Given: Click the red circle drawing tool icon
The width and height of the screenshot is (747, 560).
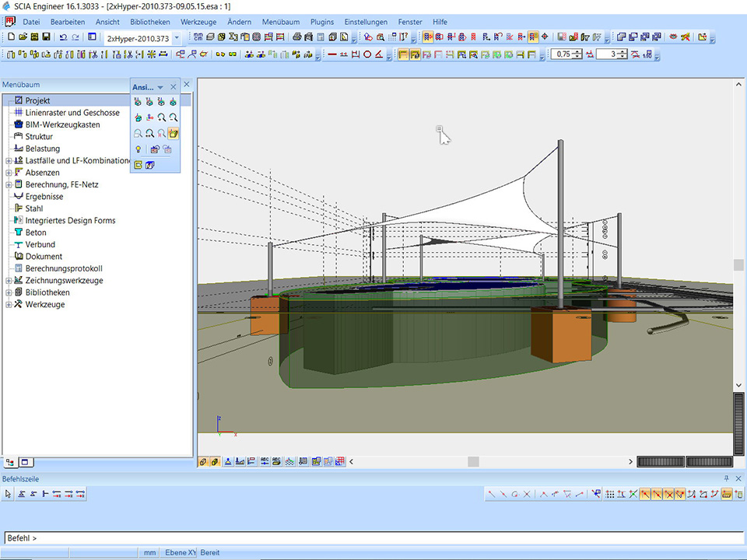Looking at the screenshot, I should tap(367, 54).
